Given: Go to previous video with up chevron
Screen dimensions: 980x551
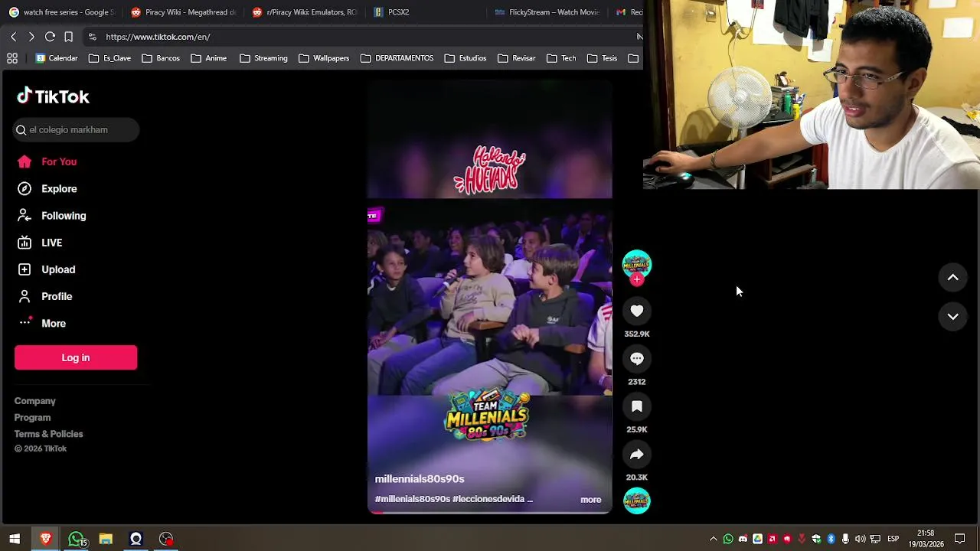Looking at the screenshot, I should [x=953, y=277].
